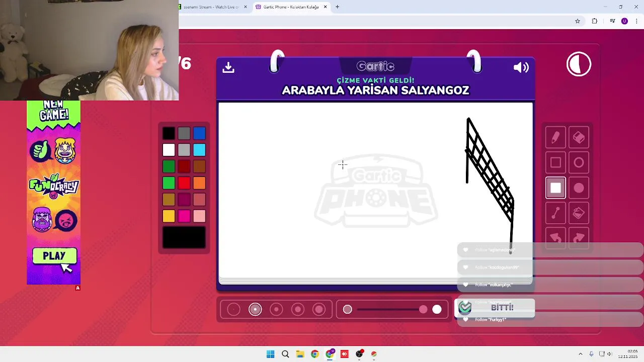Open the browser media controls icon
Screen dimensions: 644x362
612,21
